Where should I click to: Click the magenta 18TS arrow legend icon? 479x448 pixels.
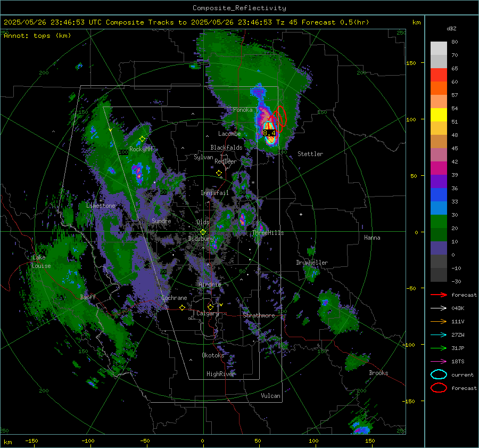pos(439,362)
